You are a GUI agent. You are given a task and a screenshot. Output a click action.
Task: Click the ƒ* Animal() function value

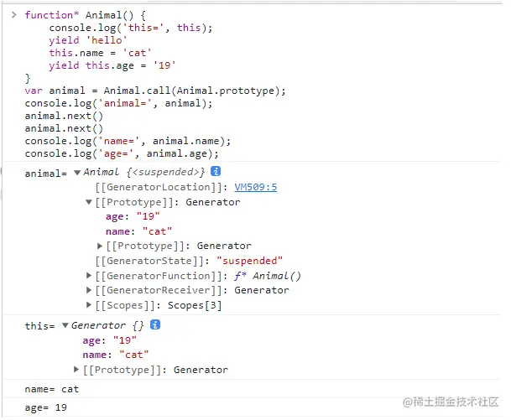(x=267, y=276)
